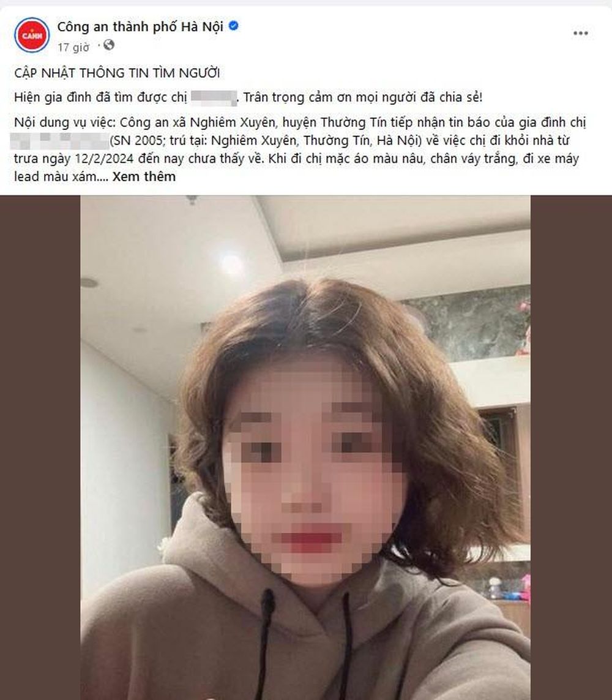Open Công an thành phố Hà Nội page

click(x=140, y=27)
